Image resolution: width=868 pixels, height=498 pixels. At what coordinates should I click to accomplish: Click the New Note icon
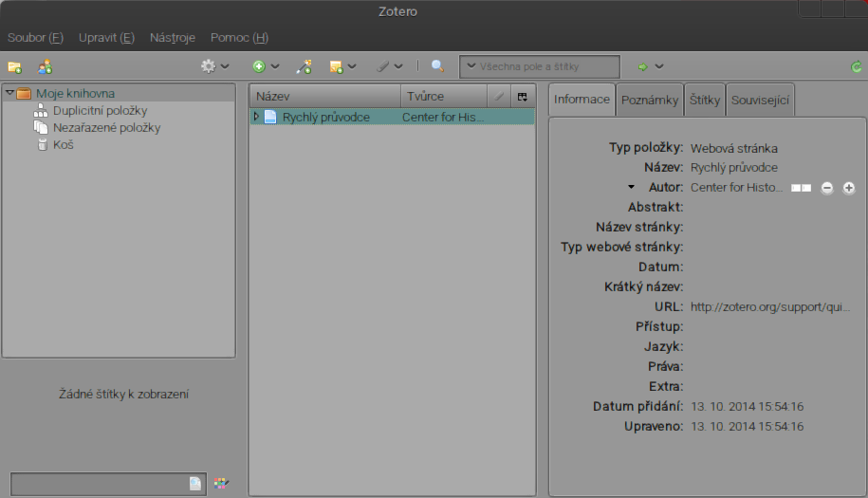pyautogui.click(x=336, y=67)
